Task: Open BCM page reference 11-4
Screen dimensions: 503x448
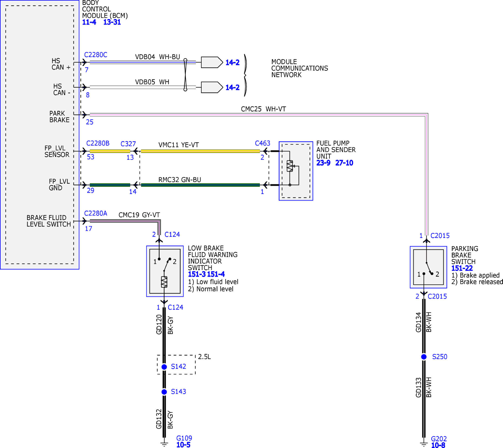Action: tap(89, 22)
